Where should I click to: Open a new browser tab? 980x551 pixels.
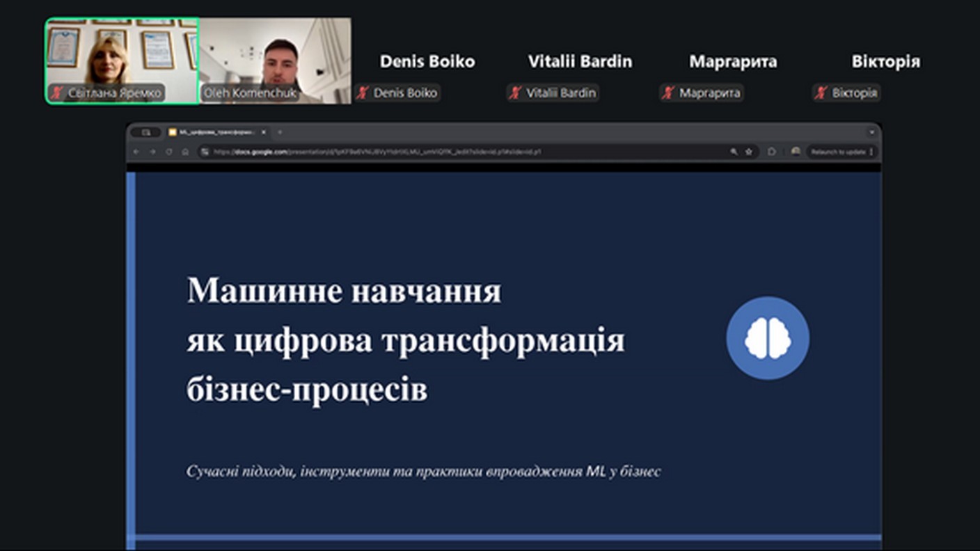click(280, 132)
